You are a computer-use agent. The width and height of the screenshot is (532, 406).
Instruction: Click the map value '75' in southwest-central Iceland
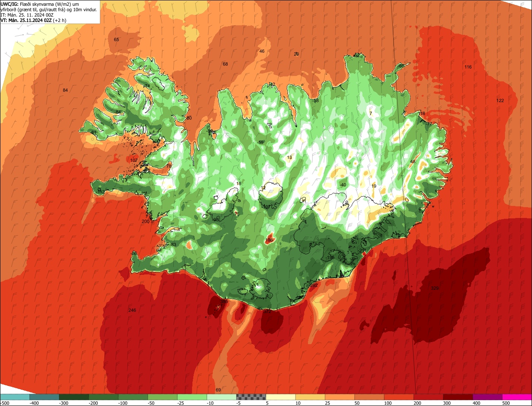237,213
